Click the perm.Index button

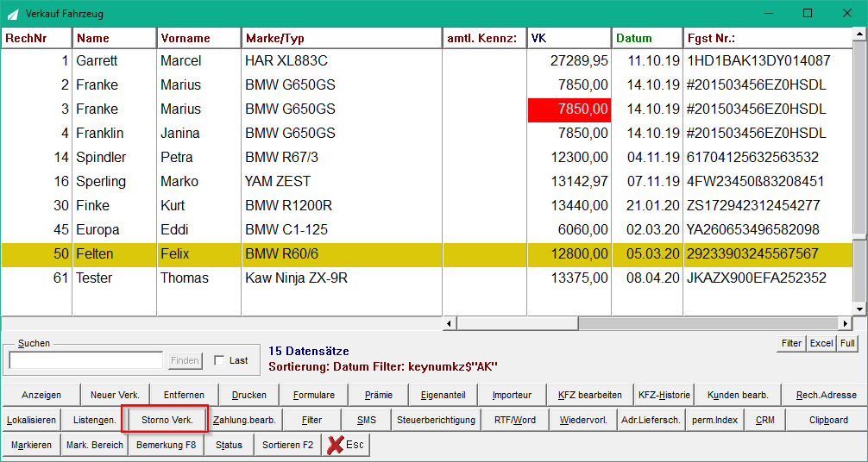coord(714,420)
